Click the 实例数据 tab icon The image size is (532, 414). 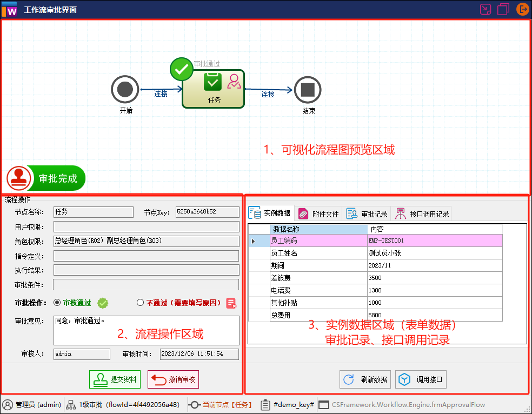pyautogui.click(x=255, y=212)
